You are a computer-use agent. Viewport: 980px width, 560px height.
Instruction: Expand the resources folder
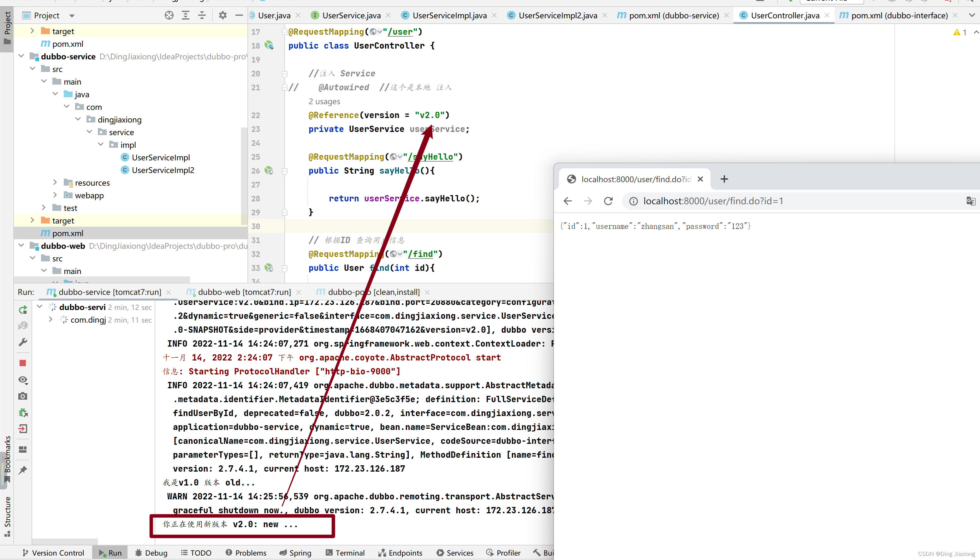(55, 182)
